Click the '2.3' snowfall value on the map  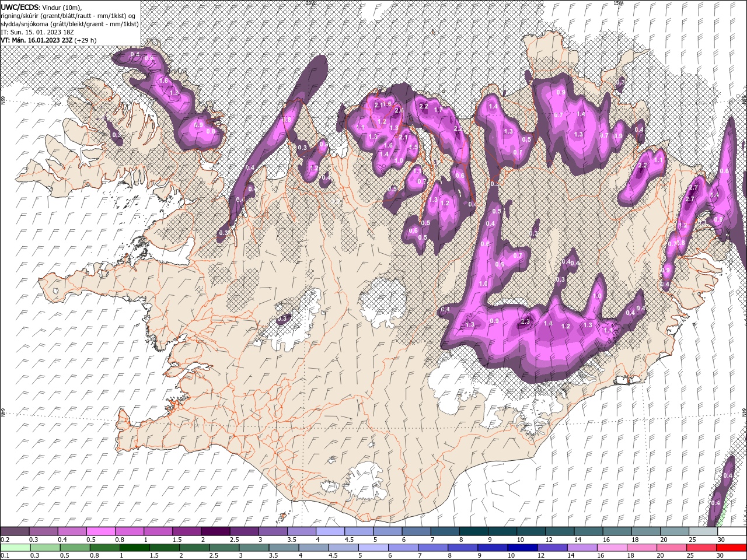(525, 321)
